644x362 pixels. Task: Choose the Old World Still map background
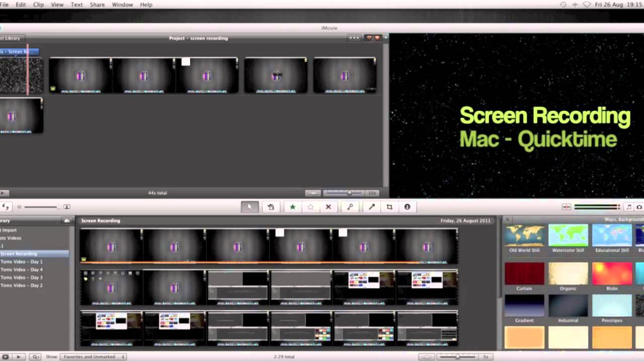525,235
